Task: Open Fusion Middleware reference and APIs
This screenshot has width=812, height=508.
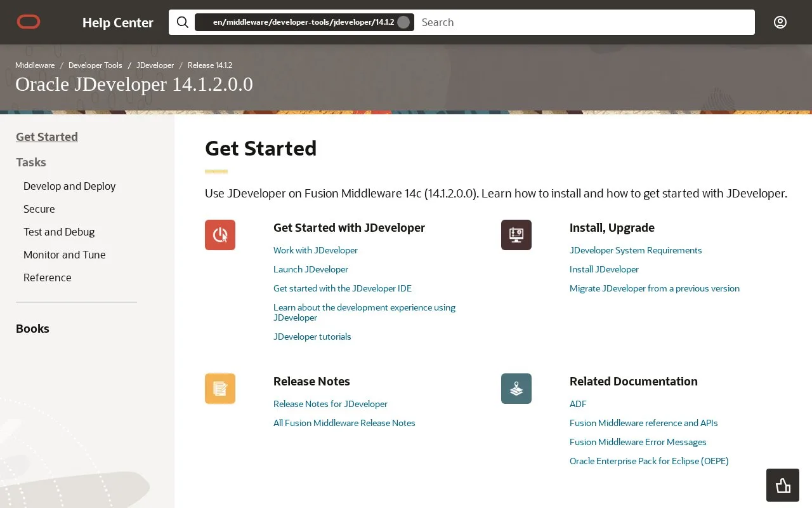Action: (644, 423)
